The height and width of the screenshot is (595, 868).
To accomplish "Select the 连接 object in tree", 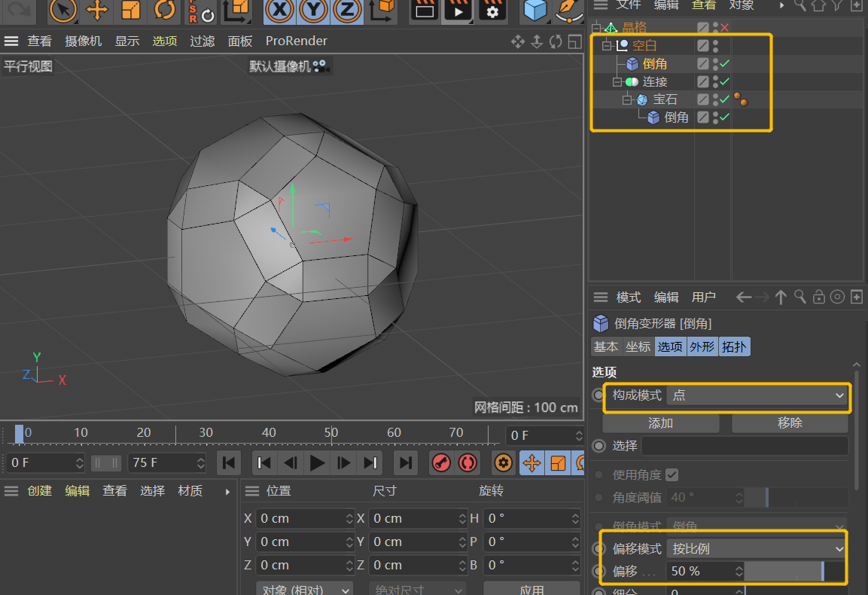I will click(x=655, y=82).
